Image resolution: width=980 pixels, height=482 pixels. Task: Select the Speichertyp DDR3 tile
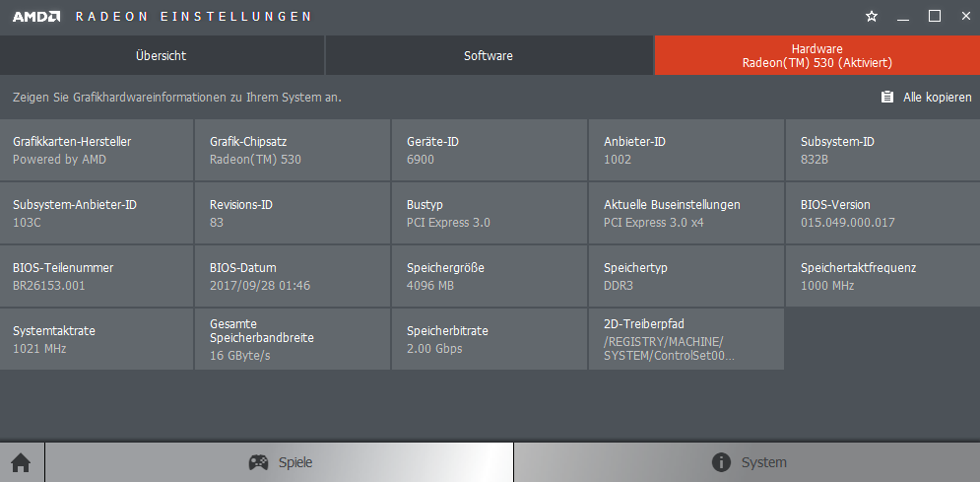686,276
